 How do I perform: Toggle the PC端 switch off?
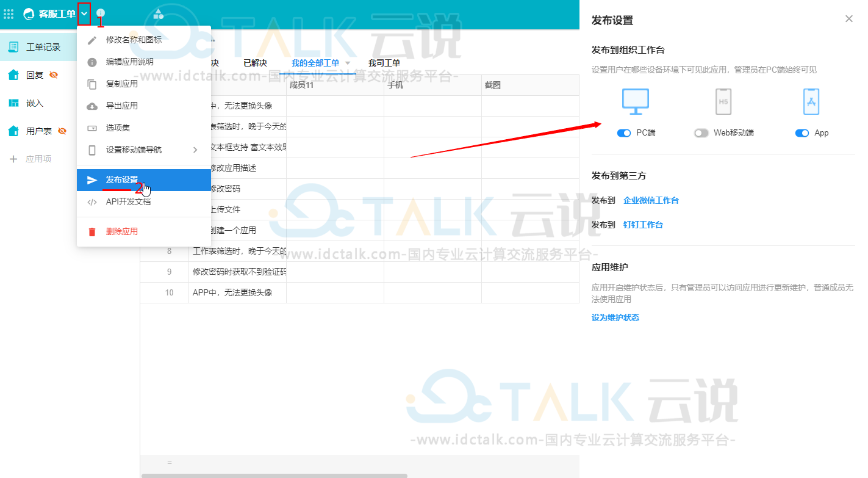(x=624, y=133)
